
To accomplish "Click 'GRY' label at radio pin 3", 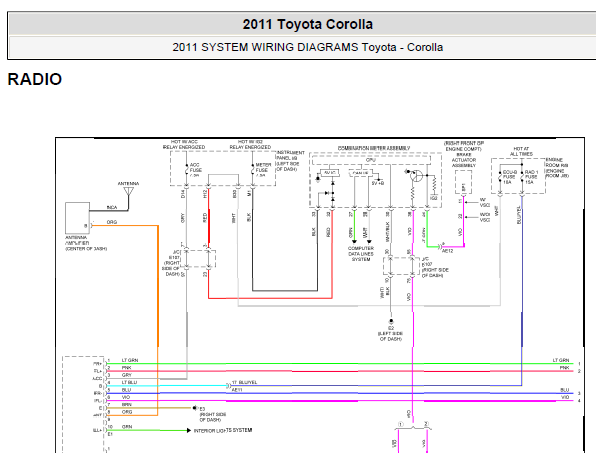I will click(x=127, y=375).
